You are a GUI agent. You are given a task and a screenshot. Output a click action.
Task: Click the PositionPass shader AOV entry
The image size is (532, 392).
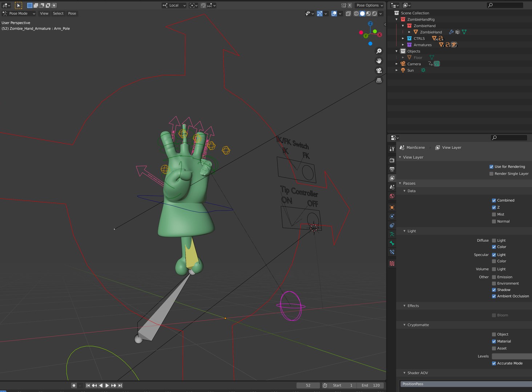466,384
